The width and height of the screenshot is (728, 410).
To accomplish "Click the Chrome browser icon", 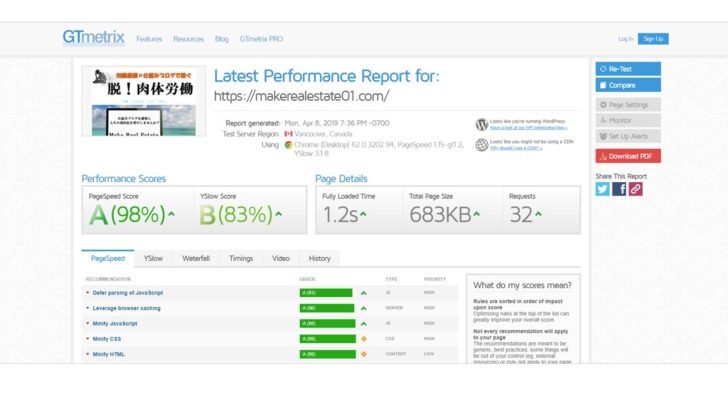I will pyautogui.click(x=288, y=145).
